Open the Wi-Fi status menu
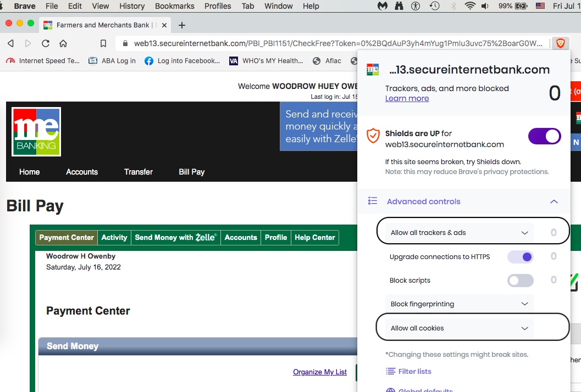Image resolution: width=581 pixels, height=392 pixels. coord(470,6)
